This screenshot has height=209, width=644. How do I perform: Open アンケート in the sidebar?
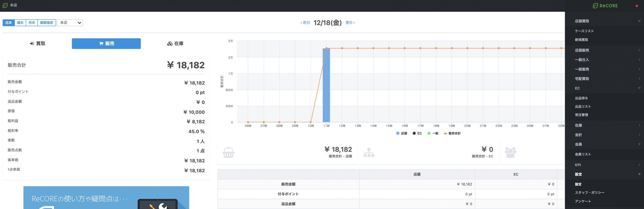(x=583, y=201)
